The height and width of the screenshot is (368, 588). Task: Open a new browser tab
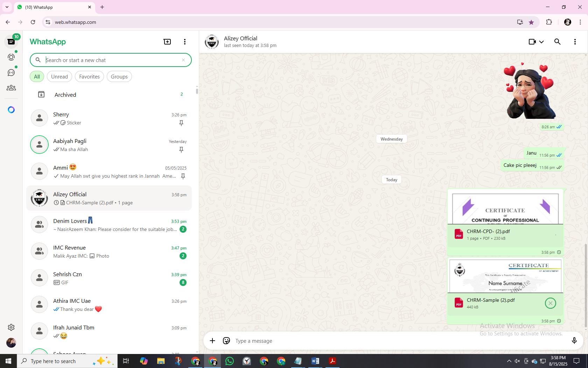(x=102, y=7)
